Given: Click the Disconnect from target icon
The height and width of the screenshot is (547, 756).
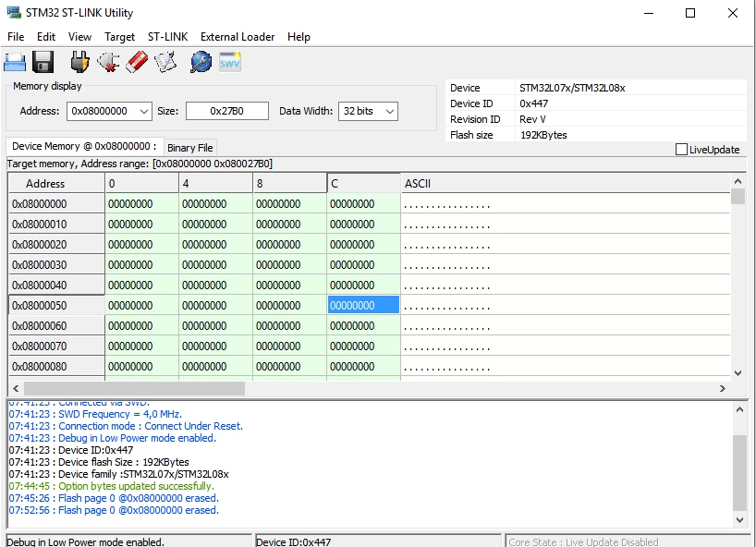Looking at the screenshot, I should pos(108,62).
